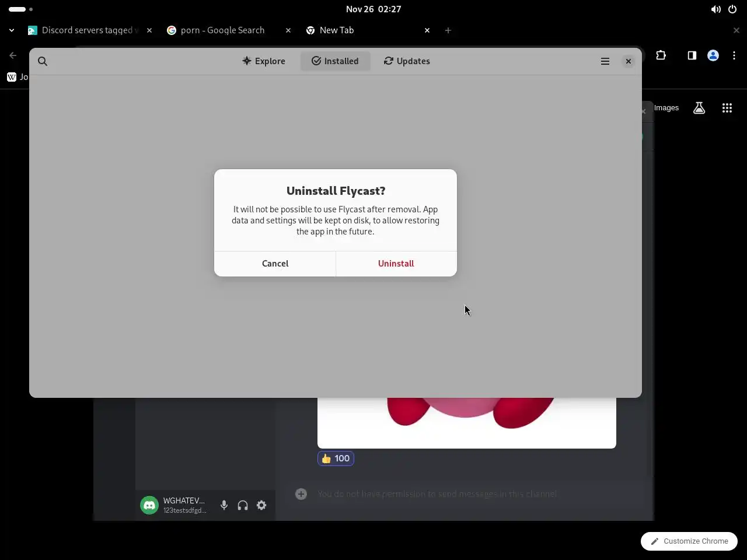Open the Images link on New Tab
The height and width of the screenshot is (560, 747).
coord(666,108)
